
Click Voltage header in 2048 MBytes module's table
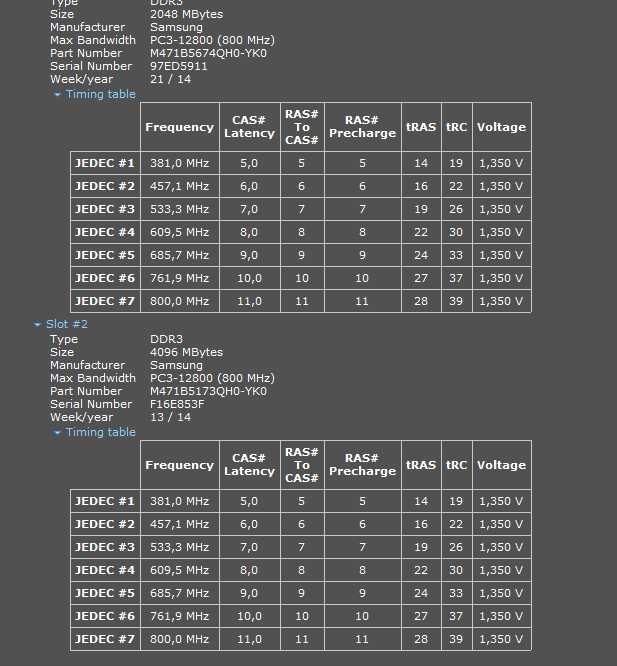[x=501, y=127]
